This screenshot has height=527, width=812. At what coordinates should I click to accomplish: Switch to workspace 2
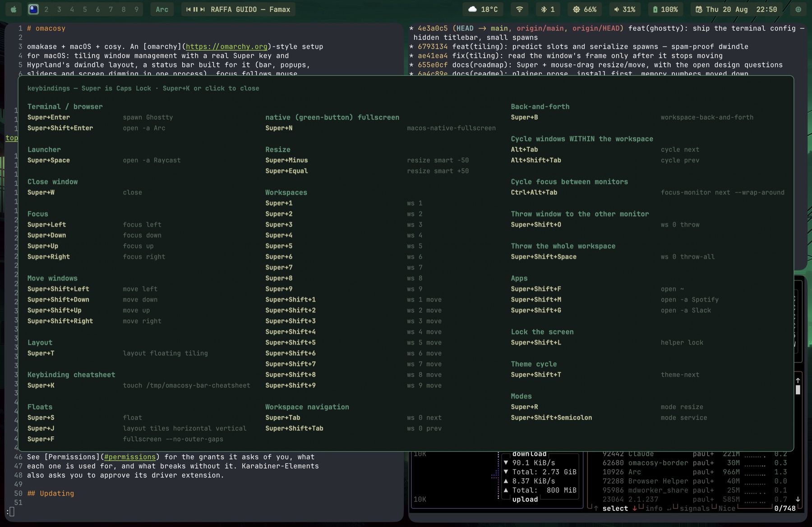pyautogui.click(x=46, y=9)
